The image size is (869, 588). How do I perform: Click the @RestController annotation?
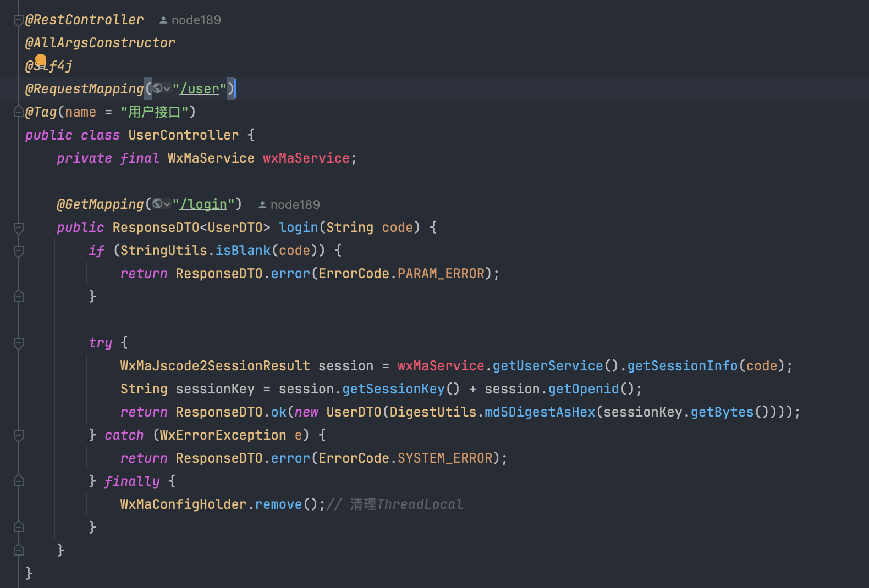pyautogui.click(x=84, y=20)
